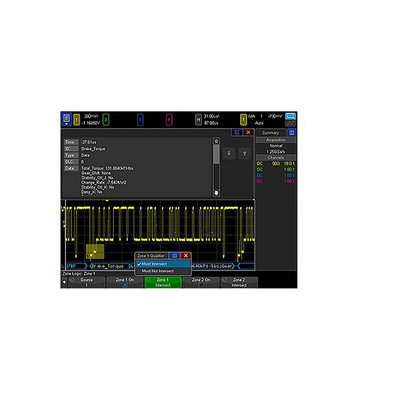The width and height of the screenshot is (400, 400).
Task: Click the lister panel options icon
Action: [237, 132]
